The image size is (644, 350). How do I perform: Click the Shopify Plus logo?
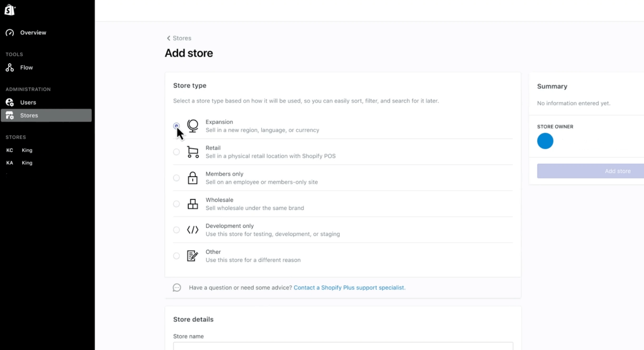click(10, 10)
